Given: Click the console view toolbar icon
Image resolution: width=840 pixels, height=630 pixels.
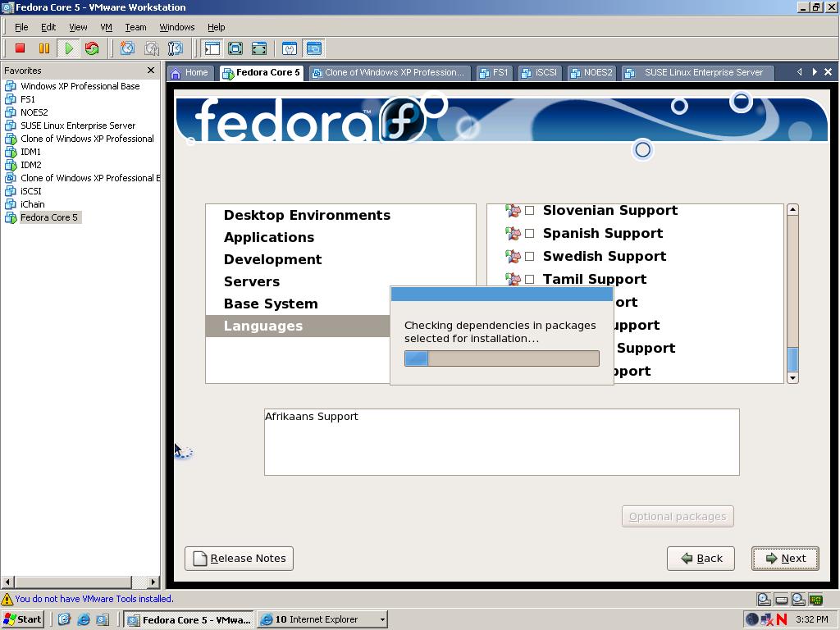Looking at the screenshot, I should 314,48.
